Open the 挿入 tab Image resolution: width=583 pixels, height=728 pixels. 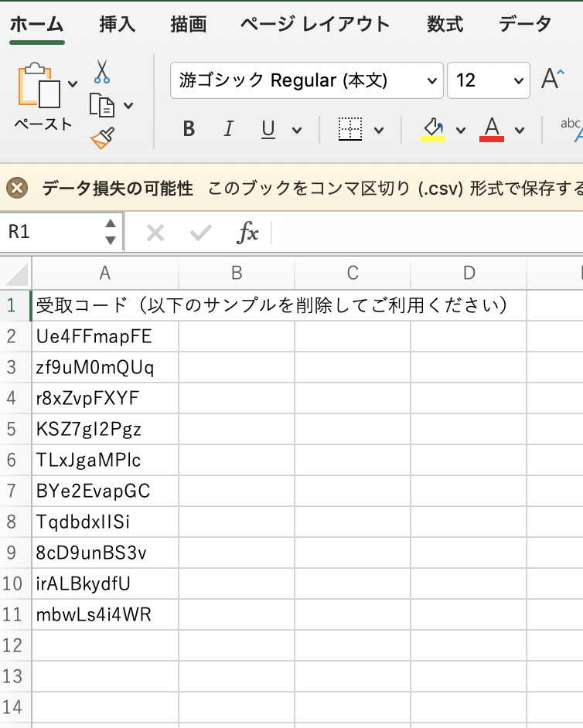pos(117,24)
